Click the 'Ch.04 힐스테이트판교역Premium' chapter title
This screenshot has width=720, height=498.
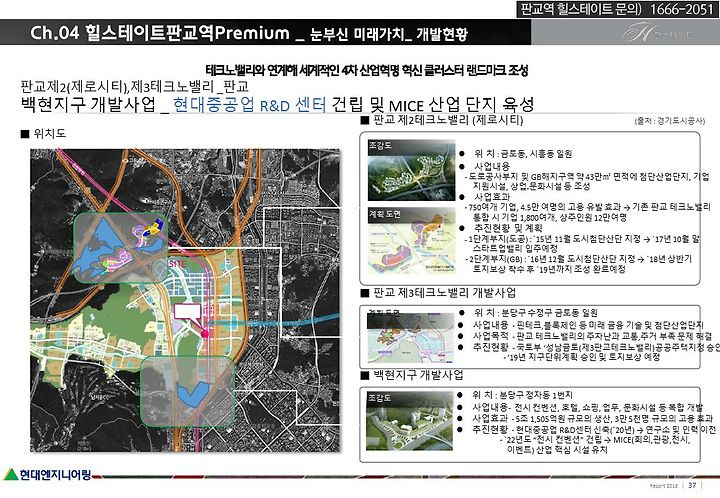(160, 33)
